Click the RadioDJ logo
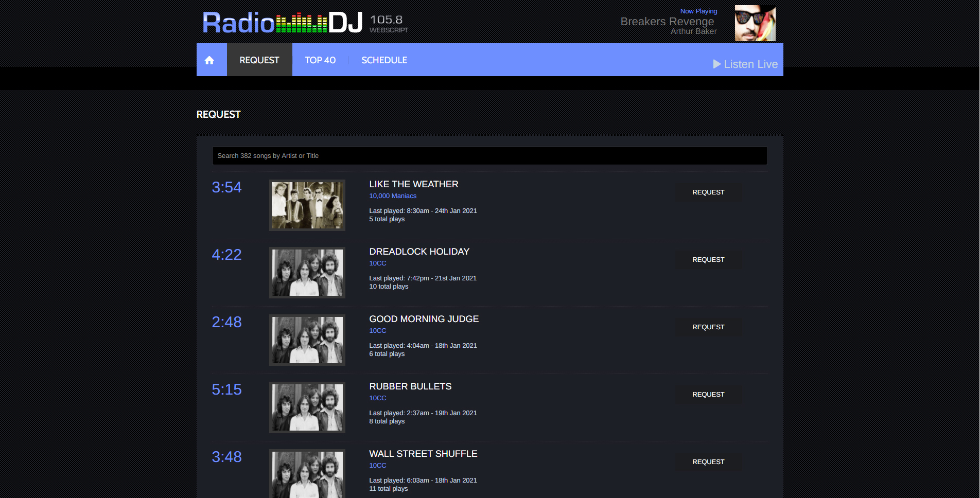Image resolution: width=980 pixels, height=498 pixels. coord(283,23)
